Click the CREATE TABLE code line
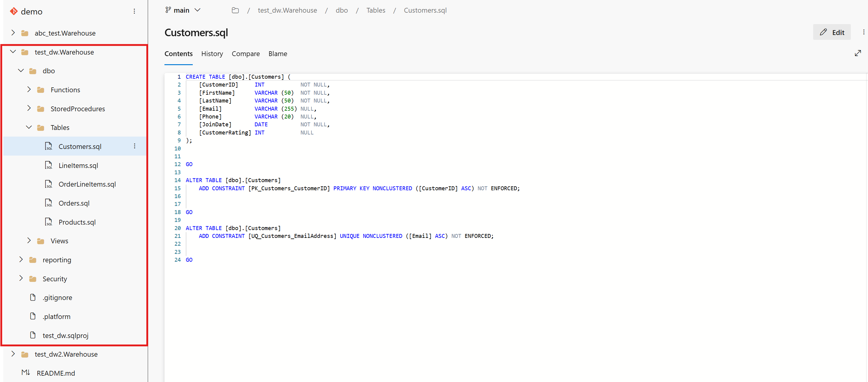 click(238, 77)
